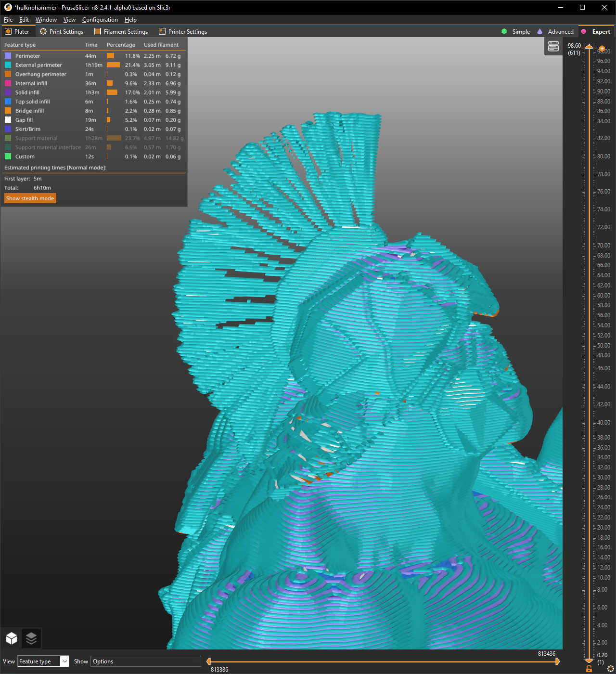Open the Help menu
Image resolution: width=616 pixels, height=674 pixels.
(x=130, y=20)
